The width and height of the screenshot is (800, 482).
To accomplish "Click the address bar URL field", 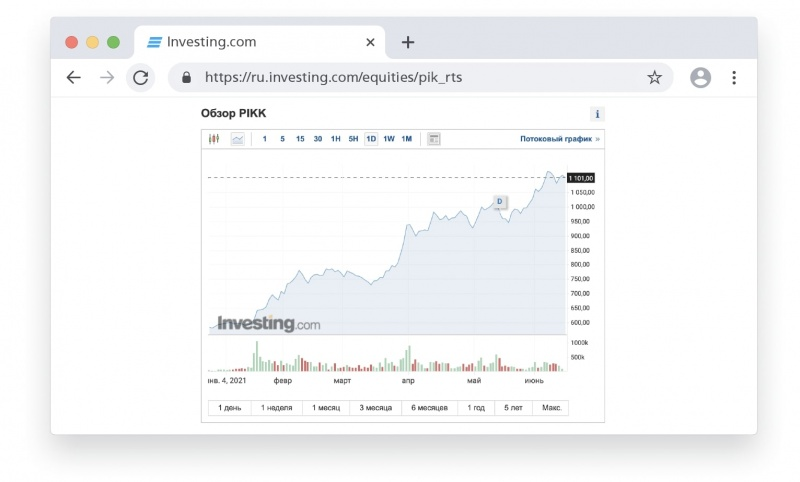I will (x=421, y=78).
